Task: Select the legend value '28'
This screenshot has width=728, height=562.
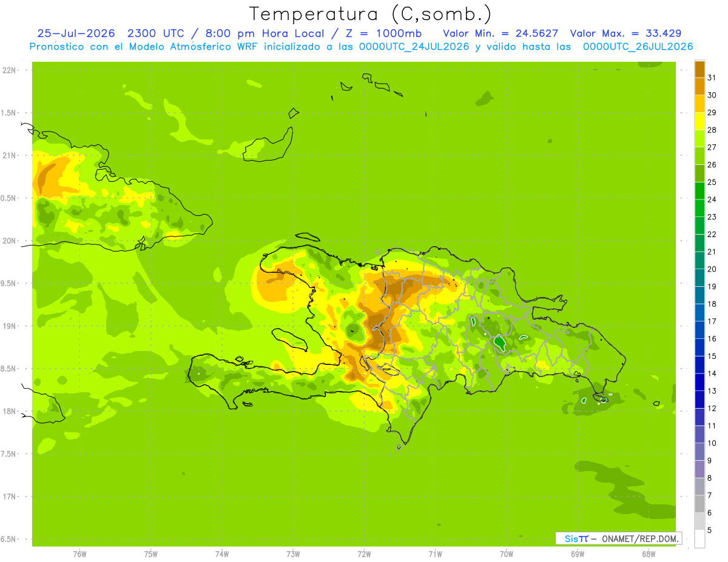Action: click(712, 130)
